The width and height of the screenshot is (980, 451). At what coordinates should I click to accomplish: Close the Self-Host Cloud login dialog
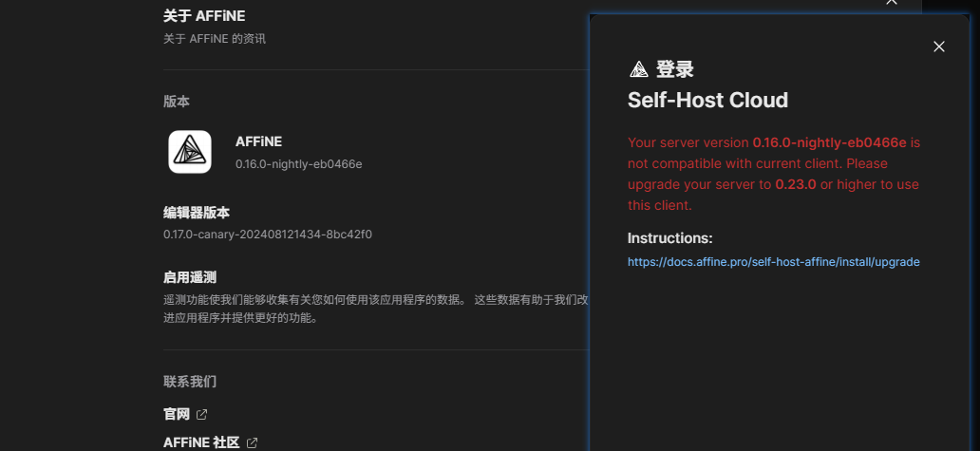pyautogui.click(x=939, y=47)
